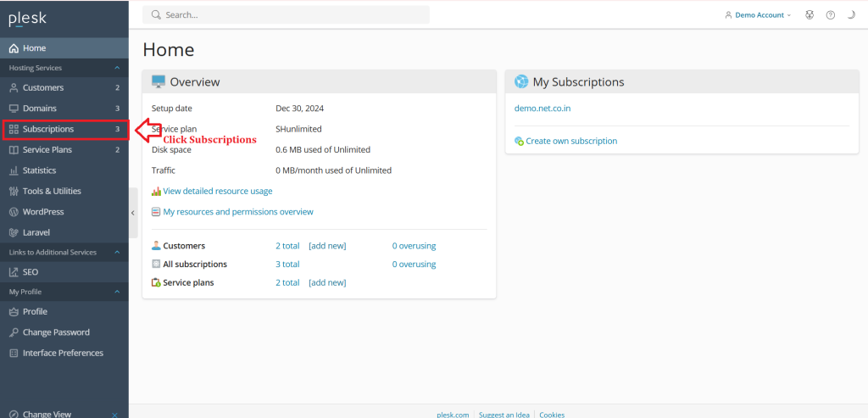Click the All subscriptions icon
The height and width of the screenshot is (418, 868).
pos(156,264)
